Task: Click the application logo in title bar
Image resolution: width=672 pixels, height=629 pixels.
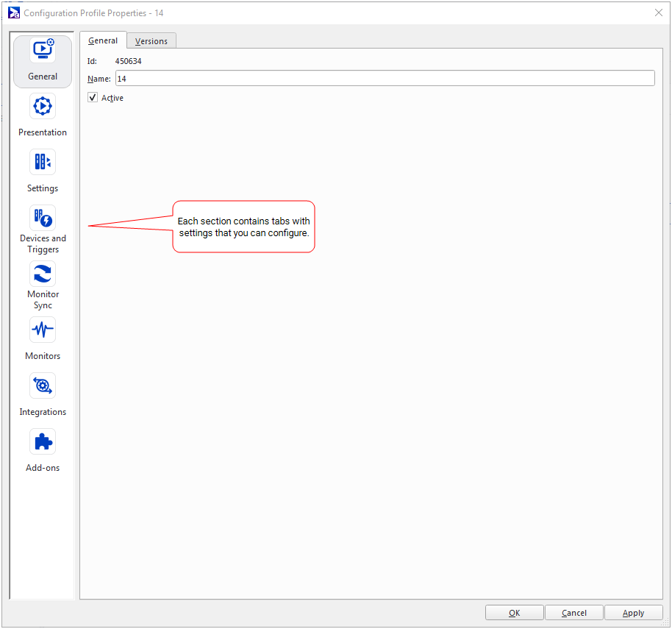Action: 14,13
